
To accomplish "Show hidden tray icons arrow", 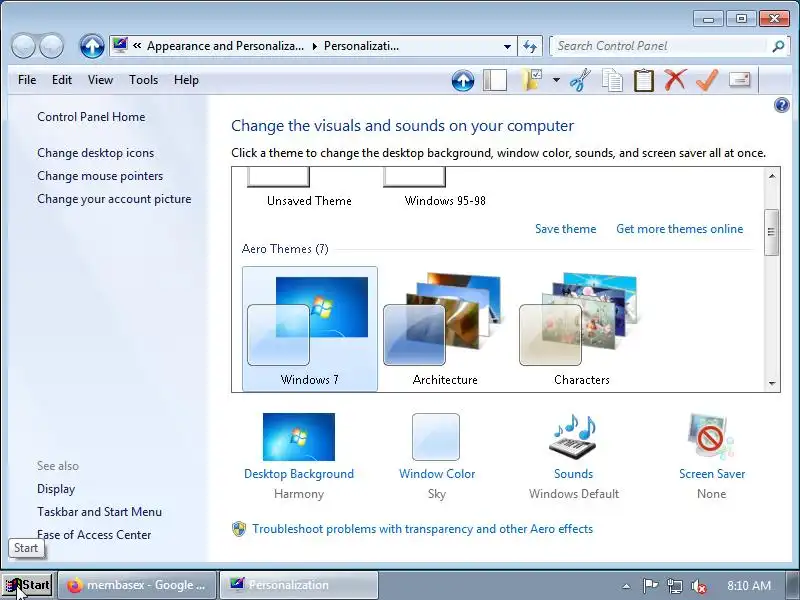I will (x=627, y=586).
